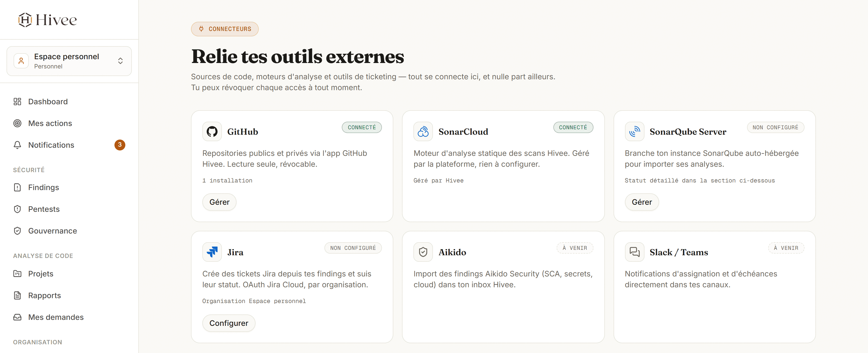This screenshot has width=868, height=353.
Task: Click ORGANISATION sidebar section label
Action: [x=37, y=342]
